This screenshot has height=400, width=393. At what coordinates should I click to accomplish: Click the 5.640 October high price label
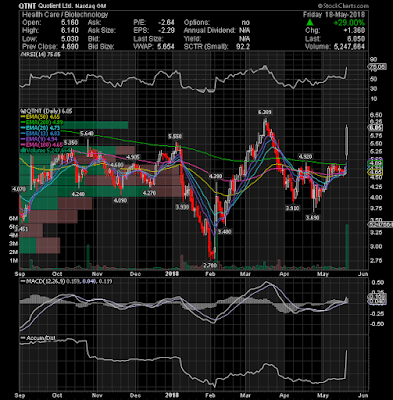[87, 133]
